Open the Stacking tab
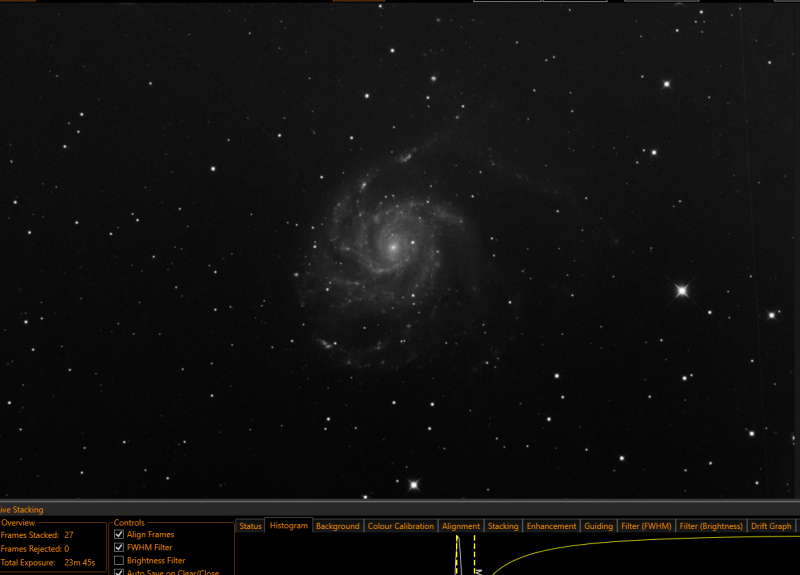 tap(503, 526)
